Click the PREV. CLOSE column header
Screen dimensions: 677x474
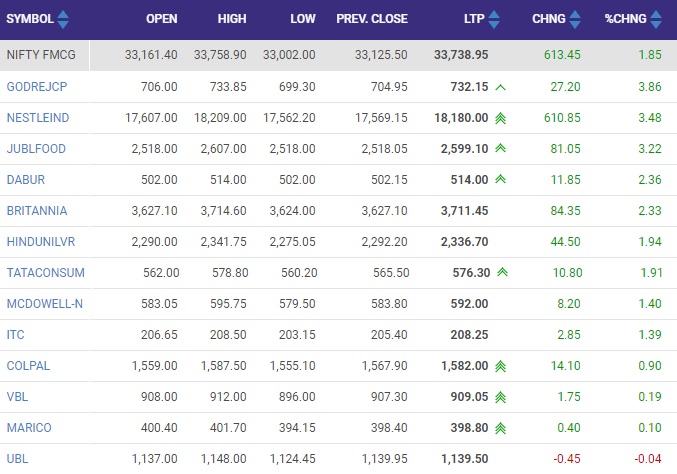tap(372, 19)
